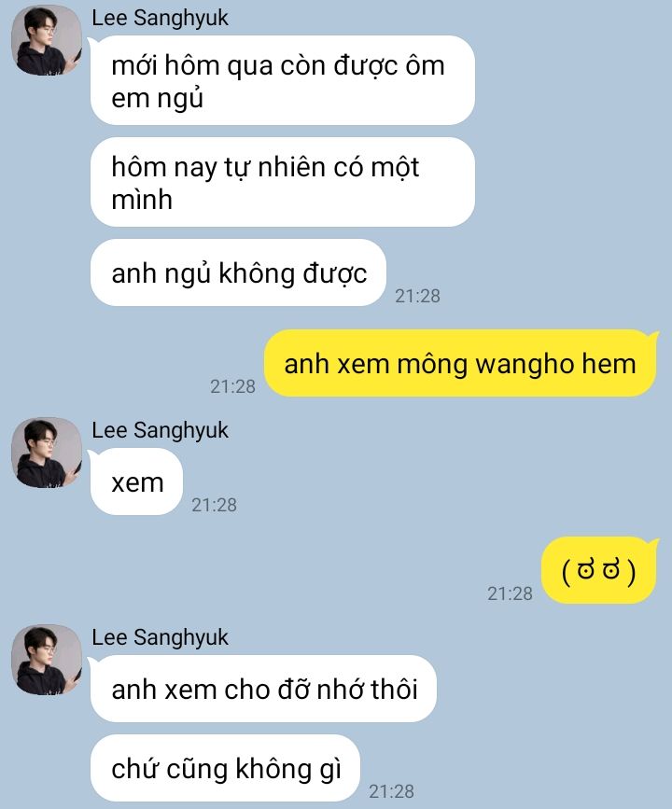The image size is (672, 809).
Task: Select the 'mới hôm qua còn được ôm em ngủ' bubble
Action: tap(282, 80)
